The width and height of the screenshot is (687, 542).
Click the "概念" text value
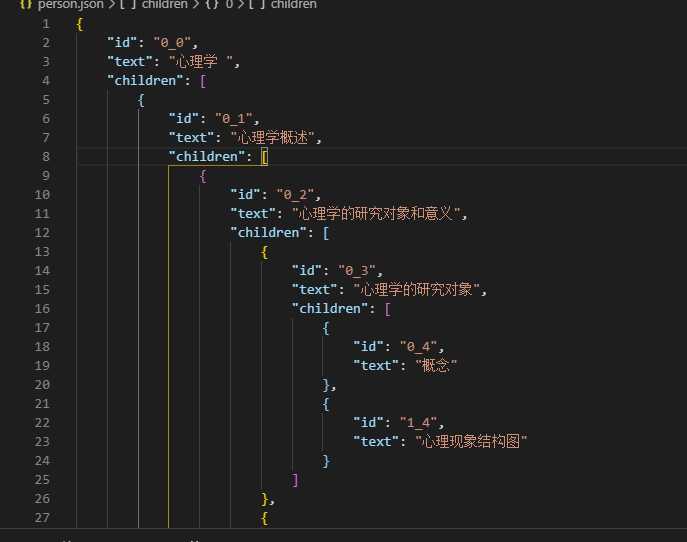436,365
